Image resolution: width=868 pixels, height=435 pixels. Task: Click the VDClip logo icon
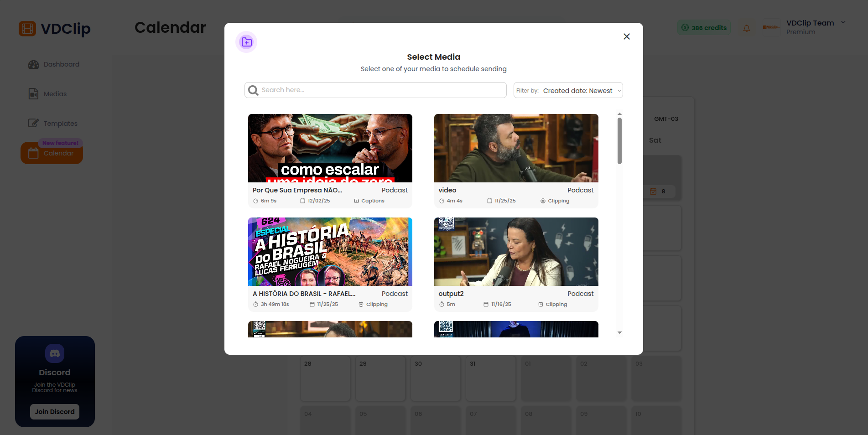tap(27, 28)
